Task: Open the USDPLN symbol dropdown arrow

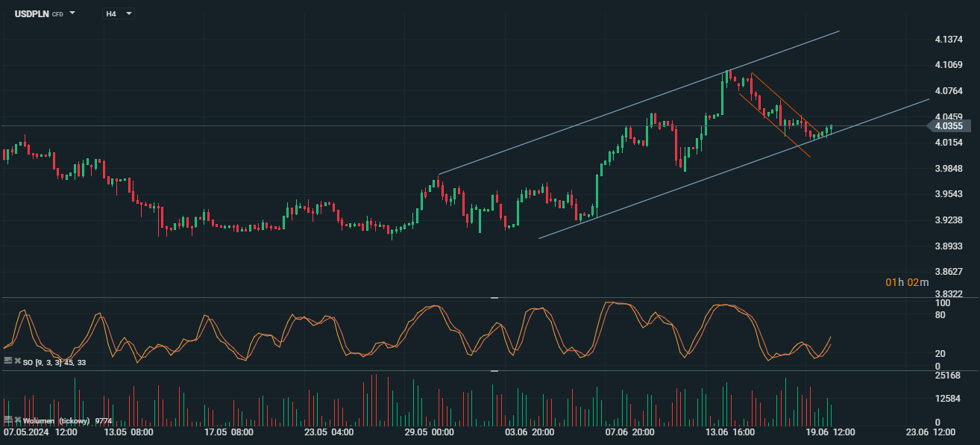Action: pos(72,13)
